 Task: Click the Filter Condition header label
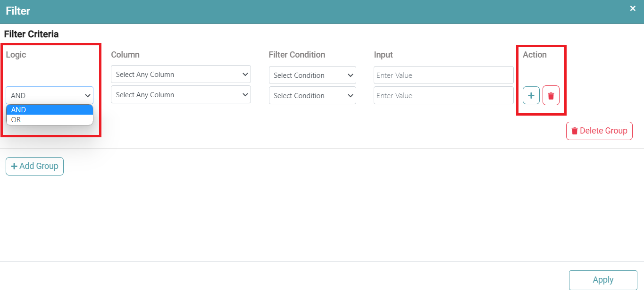click(x=297, y=55)
